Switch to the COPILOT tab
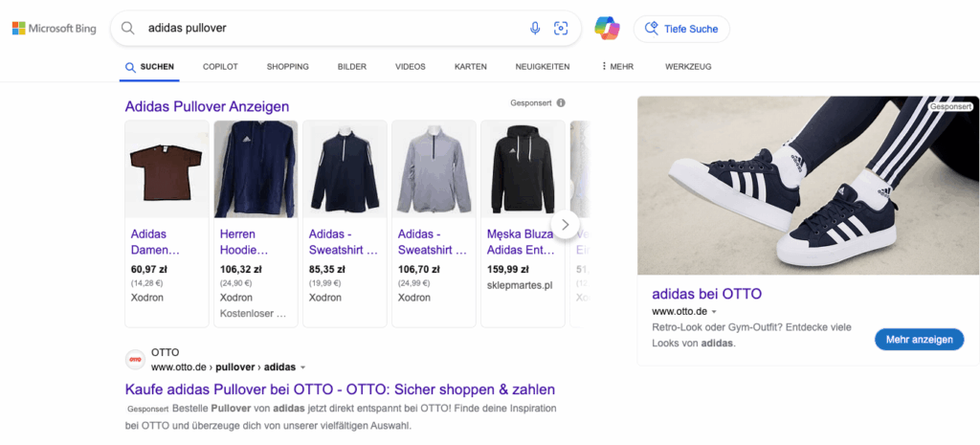Viewport: 980px width, 445px height. point(220,67)
